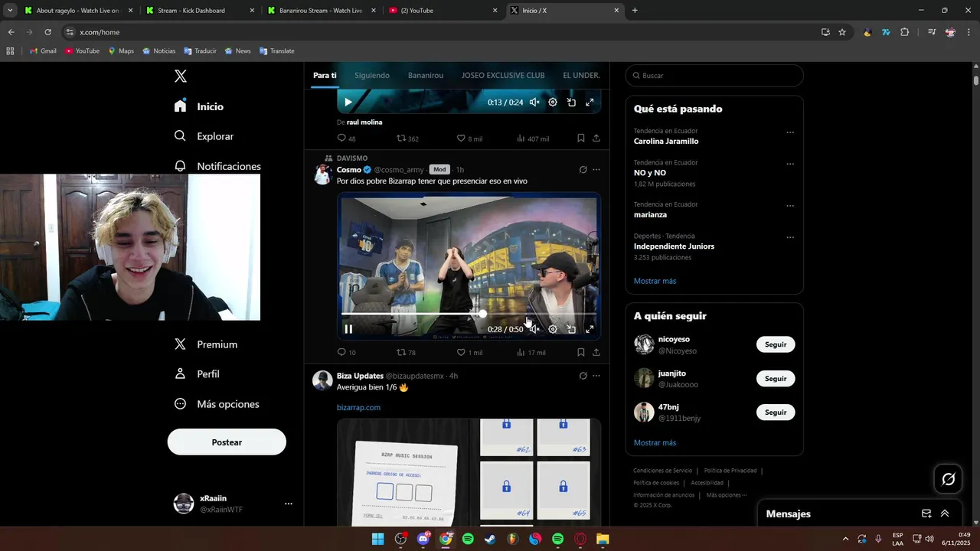Play the top video at 0:13
980x551 pixels.
point(348,102)
